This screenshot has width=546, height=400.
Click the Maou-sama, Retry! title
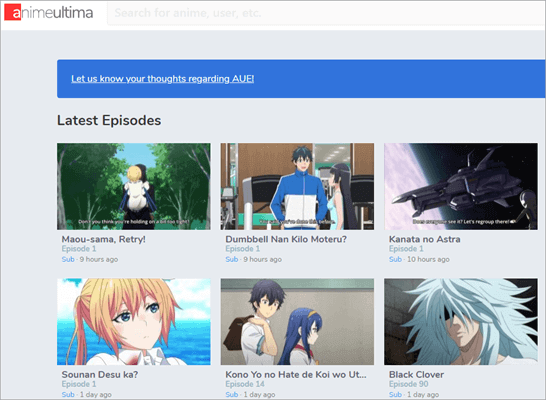(x=103, y=239)
